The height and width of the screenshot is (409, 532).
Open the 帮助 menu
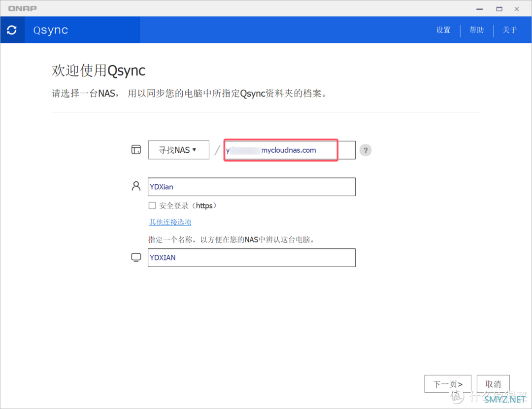[x=476, y=30]
